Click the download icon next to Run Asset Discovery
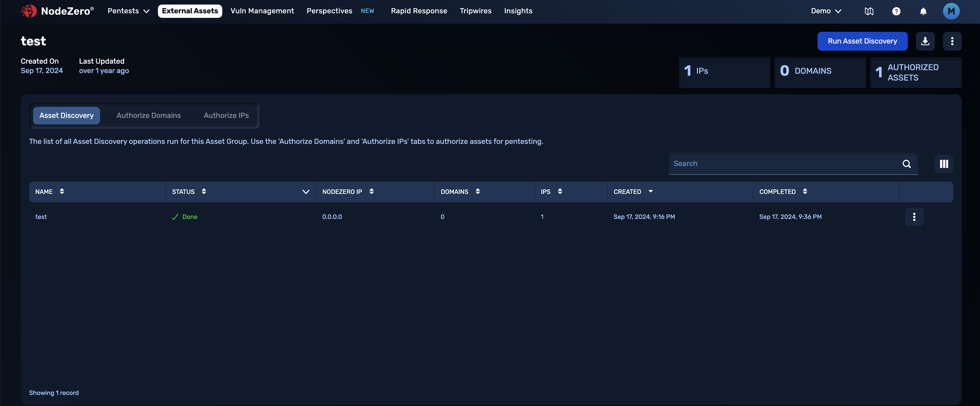Screen dimensions: 980x406 925,41
